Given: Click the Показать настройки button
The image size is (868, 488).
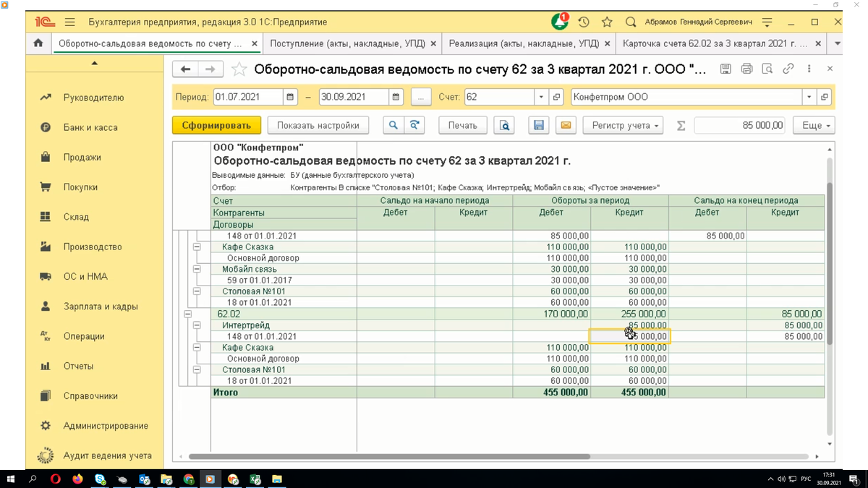Looking at the screenshot, I should (x=318, y=125).
